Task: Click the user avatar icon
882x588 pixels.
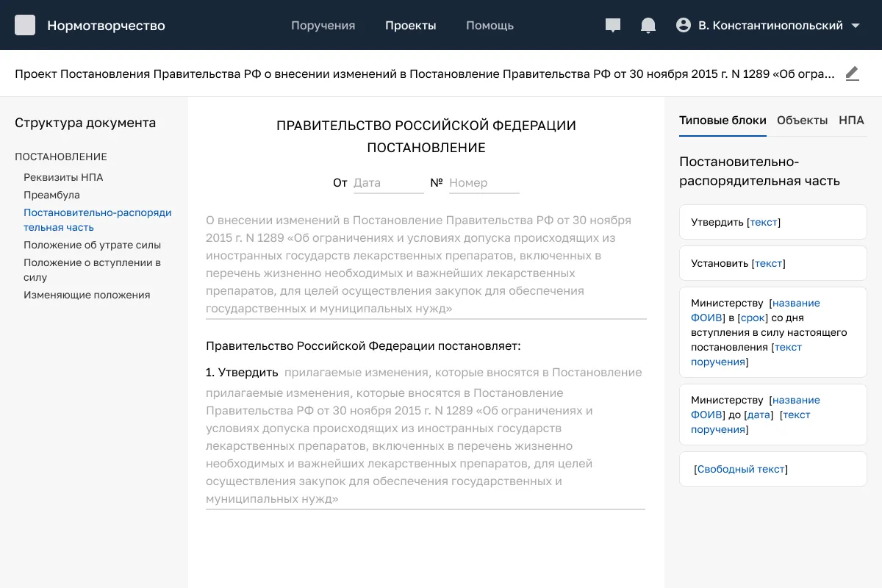Action: click(x=684, y=25)
